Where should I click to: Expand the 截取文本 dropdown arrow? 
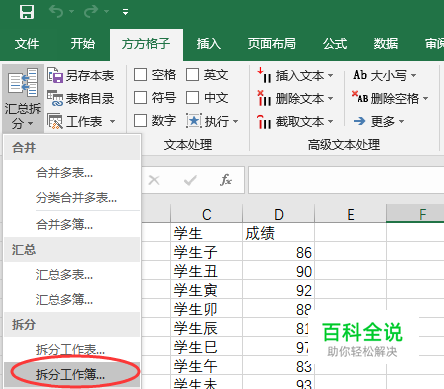pos(330,122)
